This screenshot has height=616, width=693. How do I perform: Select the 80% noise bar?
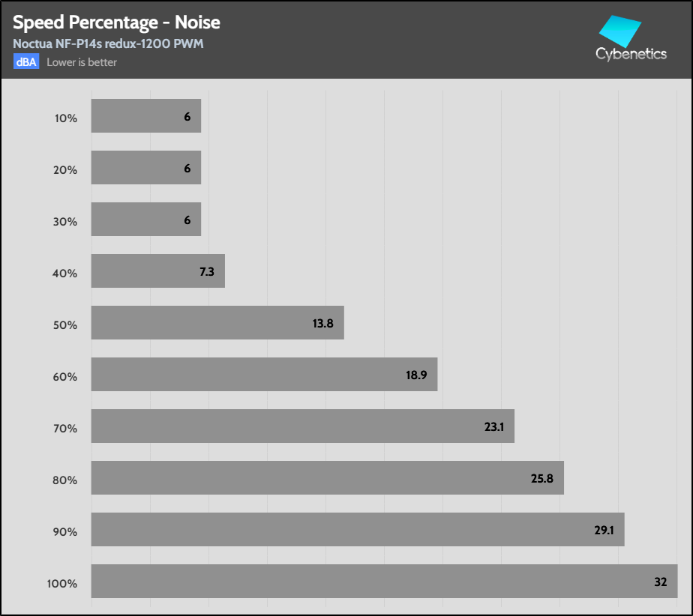click(327, 477)
